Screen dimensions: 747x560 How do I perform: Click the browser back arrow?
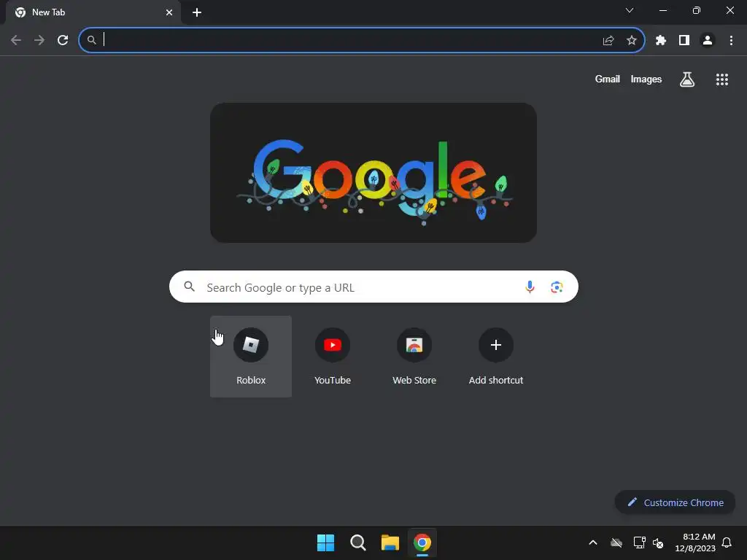[x=16, y=40]
